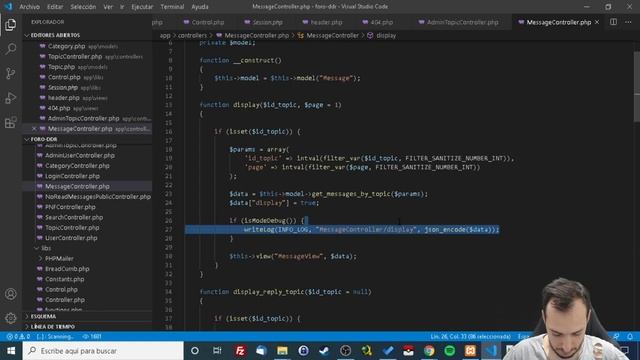Open the Accounts menu icon
640x360 pixels.
pyautogui.click(x=11, y=294)
